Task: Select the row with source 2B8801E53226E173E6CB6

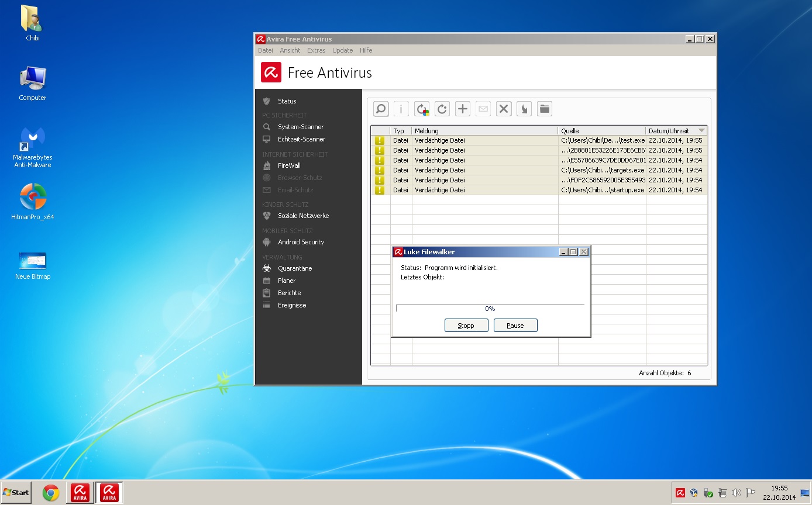Action: pos(539,150)
